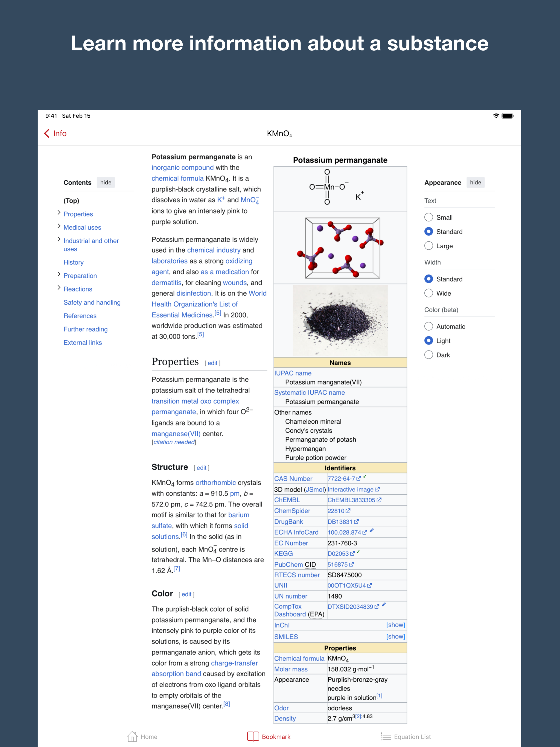Open ChemSpider ID 22810
The image size is (560, 747).
(x=339, y=511)
